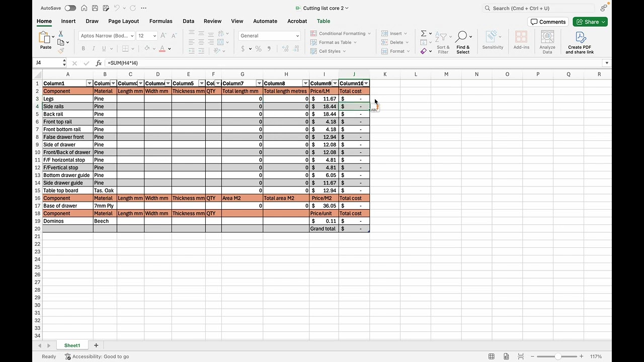Switch to the Insert tab
Viewport: 644px width, 362px height.
(x=68, y=21)
